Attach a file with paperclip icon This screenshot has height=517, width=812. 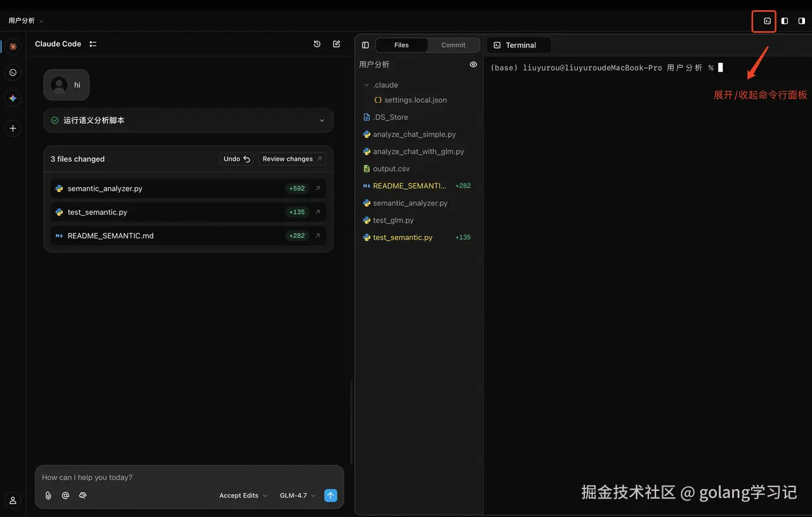[48, 495]
